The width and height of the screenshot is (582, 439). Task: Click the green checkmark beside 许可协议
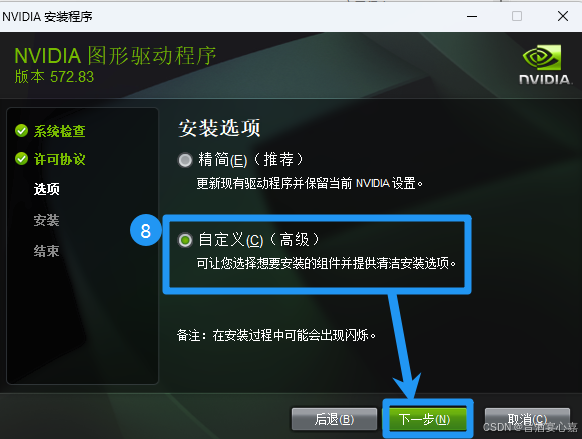(22, 159)
